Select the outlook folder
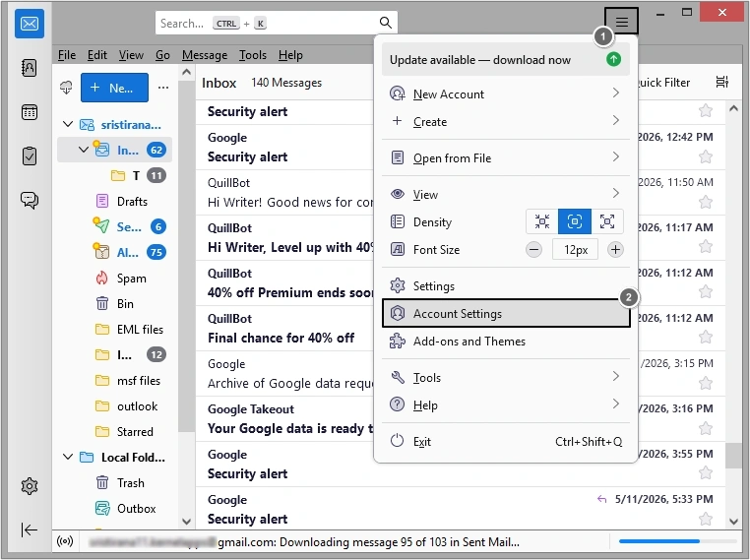The width and height of the screenshot is (750, 560). [114, 406]
